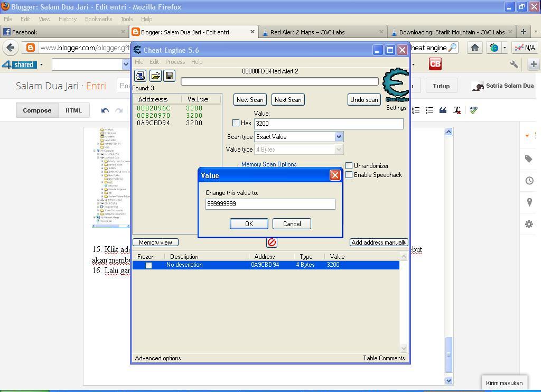Open Firefox tab list dropdown arrow

[x=536, y=32]
